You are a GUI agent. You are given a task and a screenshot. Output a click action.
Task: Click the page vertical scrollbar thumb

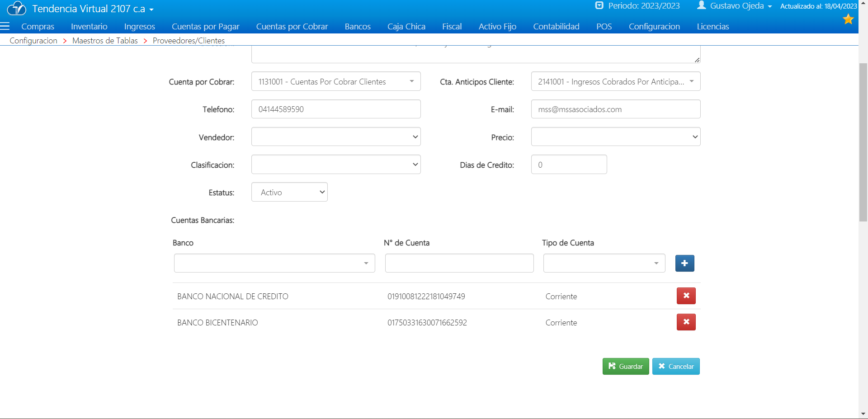tap(863, 142)
